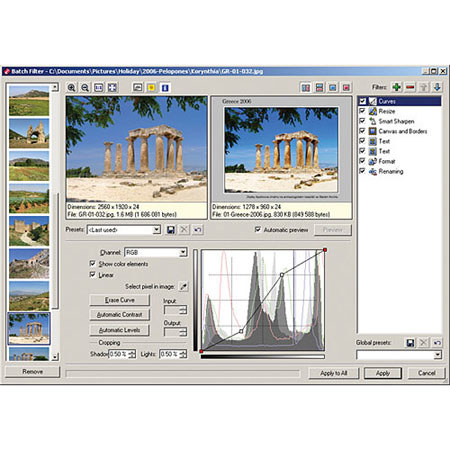
Task: Click the Canvas and Borders filter icon
Action: [x=373, y=131]
